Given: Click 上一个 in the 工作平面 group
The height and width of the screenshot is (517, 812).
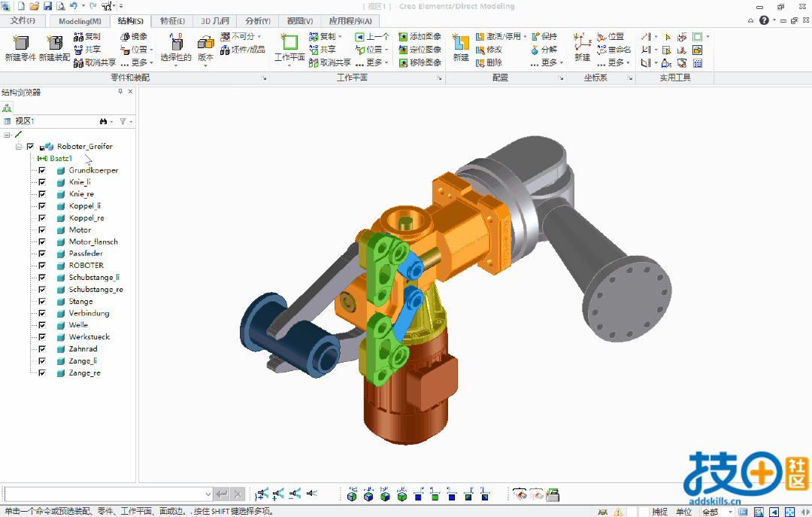Looking at the screenshot, I should tap(372, 37).
